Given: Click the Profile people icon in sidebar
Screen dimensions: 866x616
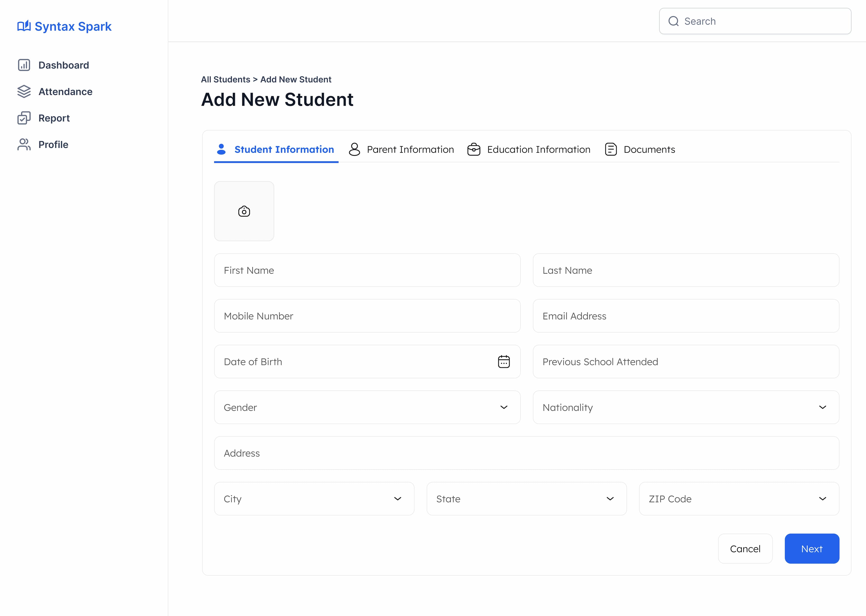Looking at the screenshot, I should tap(24, 145).
